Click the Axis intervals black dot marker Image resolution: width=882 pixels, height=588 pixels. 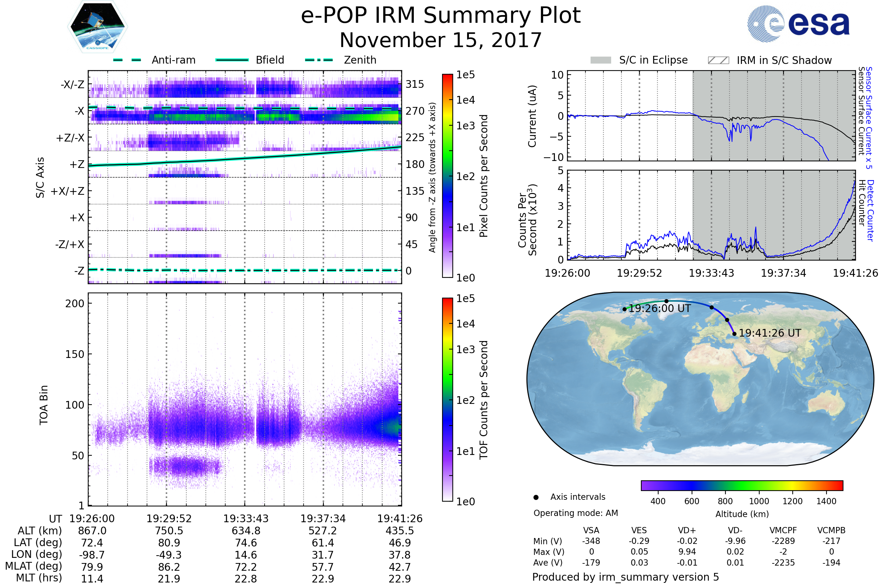[x=536, y=497]
